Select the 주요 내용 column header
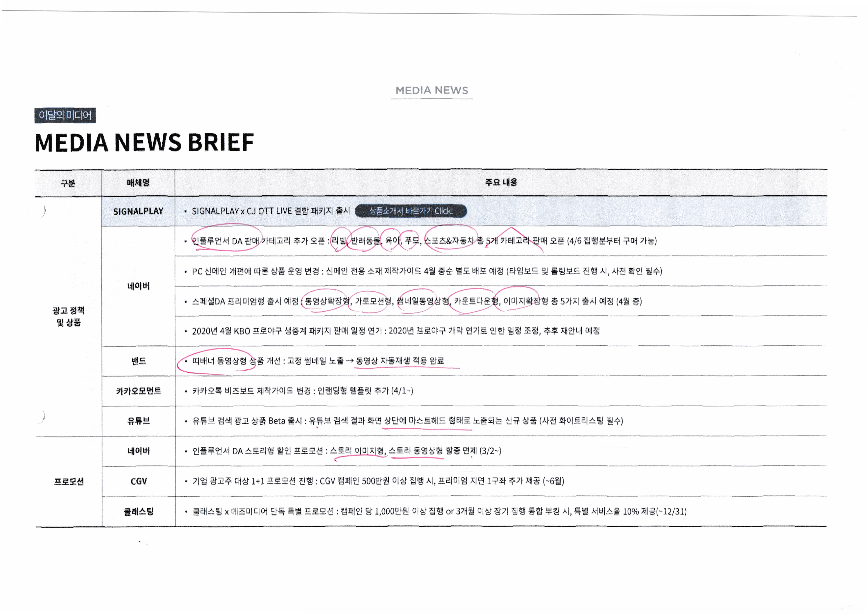Screen dimensions: 868x614 pyautogui.click(x=501, y=183)
